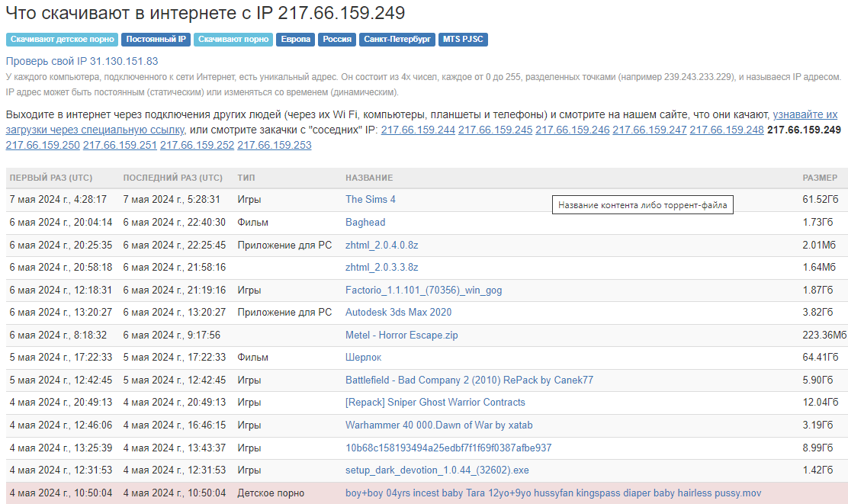This screenshot has width=848, height=504.
Task: Open the Factorio_1.1.101 win_gog entry
Action: point(423,291)
